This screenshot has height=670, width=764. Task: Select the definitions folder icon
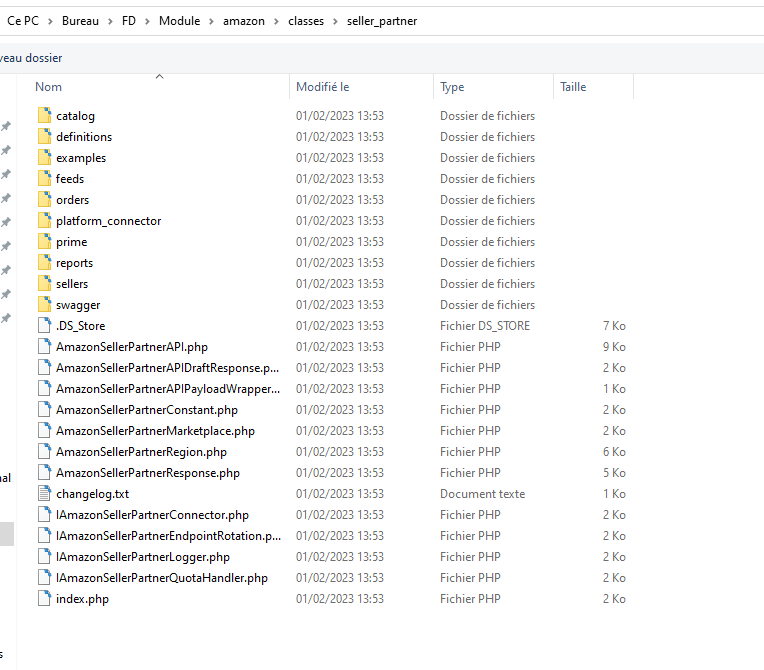(44, 136)
